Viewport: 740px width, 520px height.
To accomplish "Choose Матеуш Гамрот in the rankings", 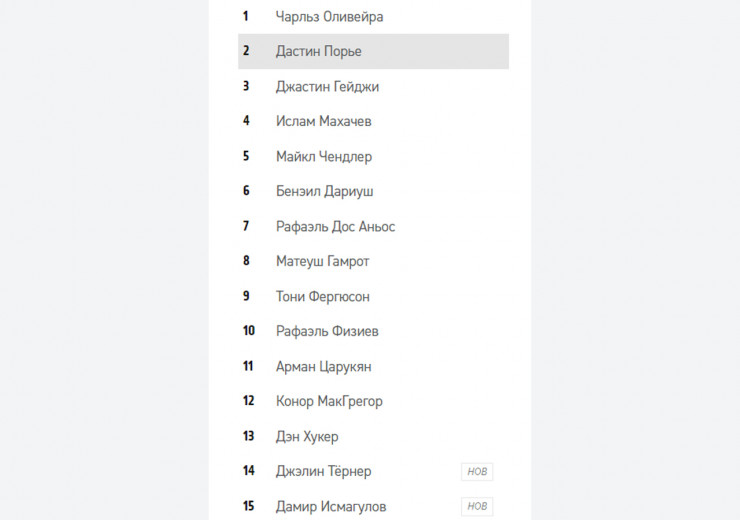I will tap(322, 261).
